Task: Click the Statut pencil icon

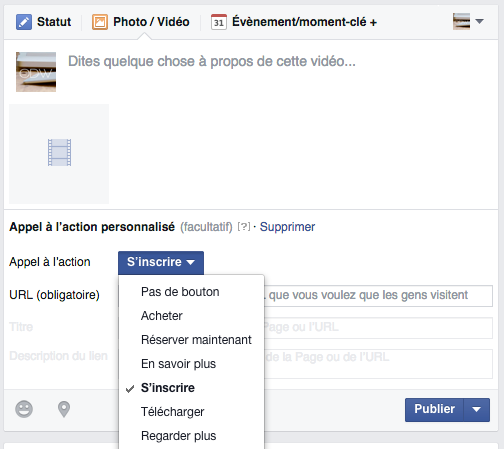Action: pos(24,22)
